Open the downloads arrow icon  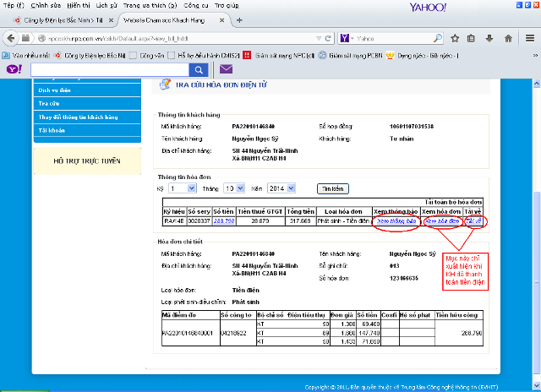coord(491,38)
